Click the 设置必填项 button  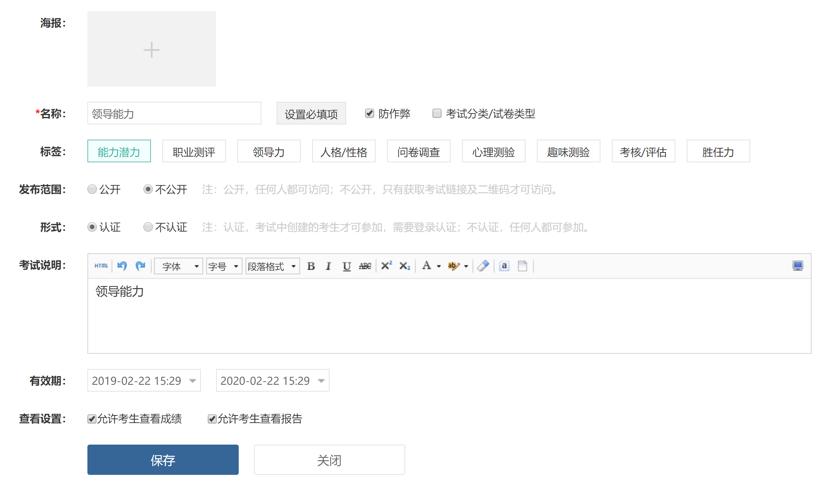(x=311, y=114)
